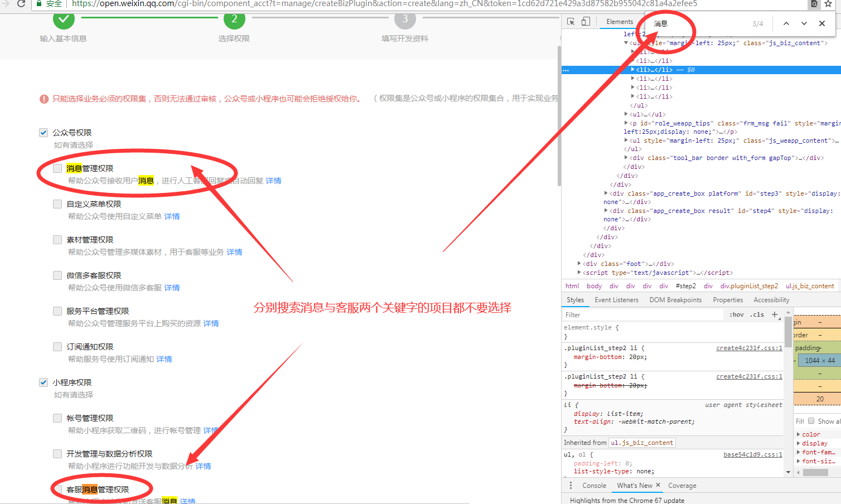Image resolution: width=841 pixels, height=504 pixels.
Task: Check the 消息管理权限 checkbox
Action: (57, 168)
